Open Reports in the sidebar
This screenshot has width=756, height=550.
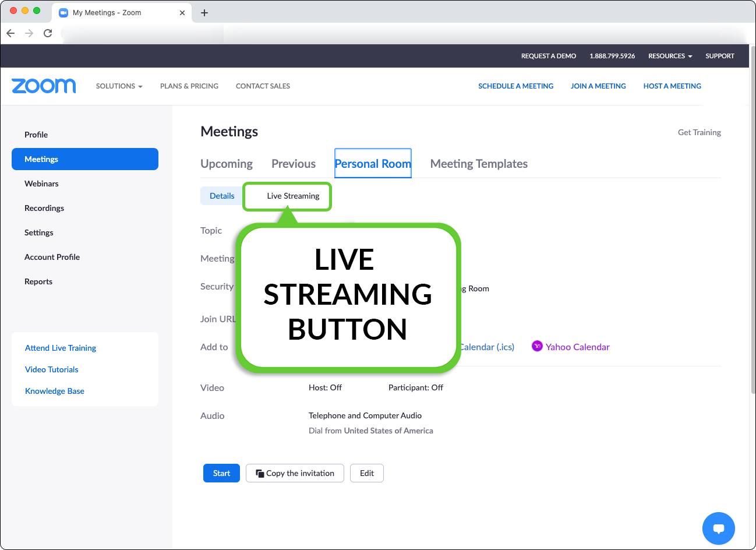pyautogui.click(x=38, y=281)
